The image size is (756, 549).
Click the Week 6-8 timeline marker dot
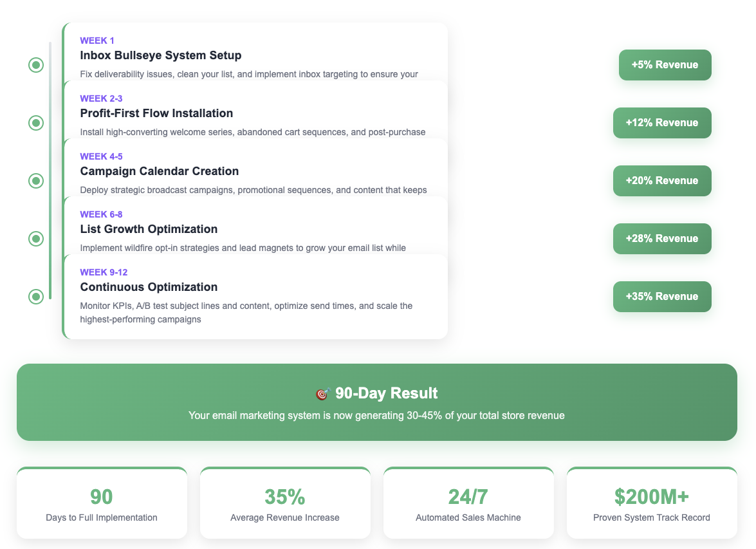36,239
